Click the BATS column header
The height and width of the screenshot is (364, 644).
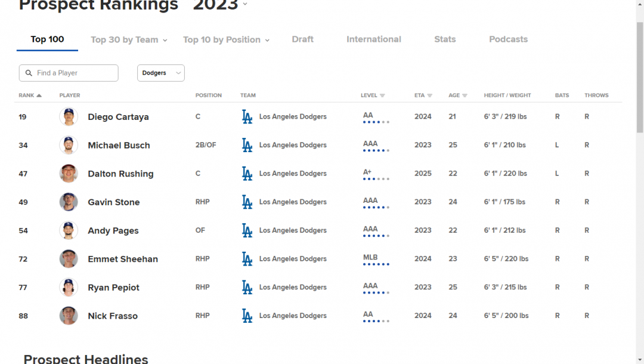tap(562, 95)
